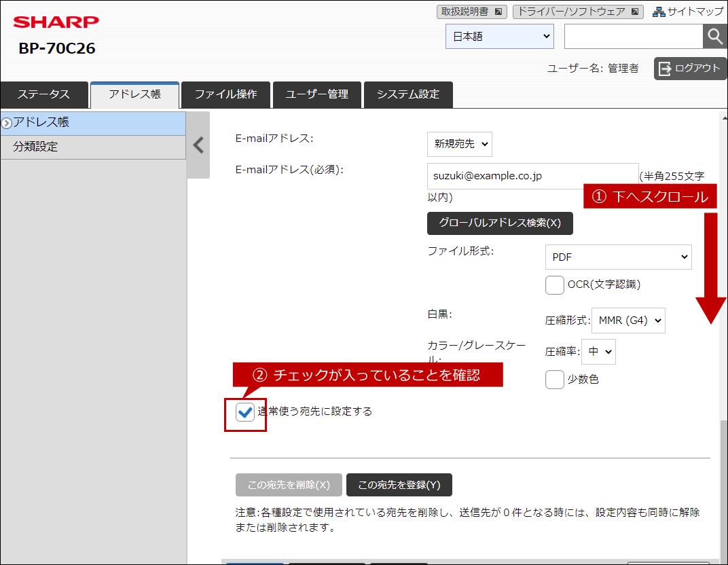Click the ログアウト button
The image size is (728, 565).
(x=691, y=68)
